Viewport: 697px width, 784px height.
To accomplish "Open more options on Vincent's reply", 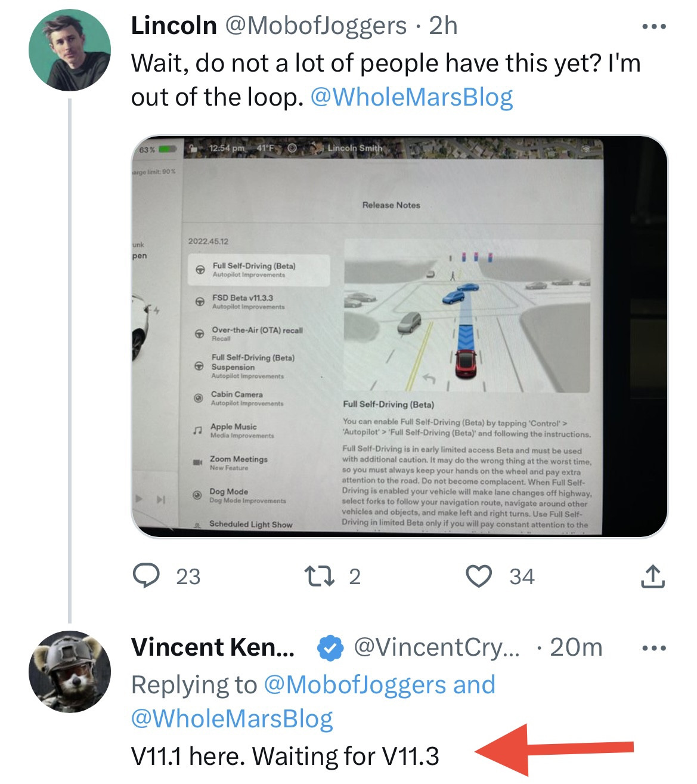I will [653, 648].
